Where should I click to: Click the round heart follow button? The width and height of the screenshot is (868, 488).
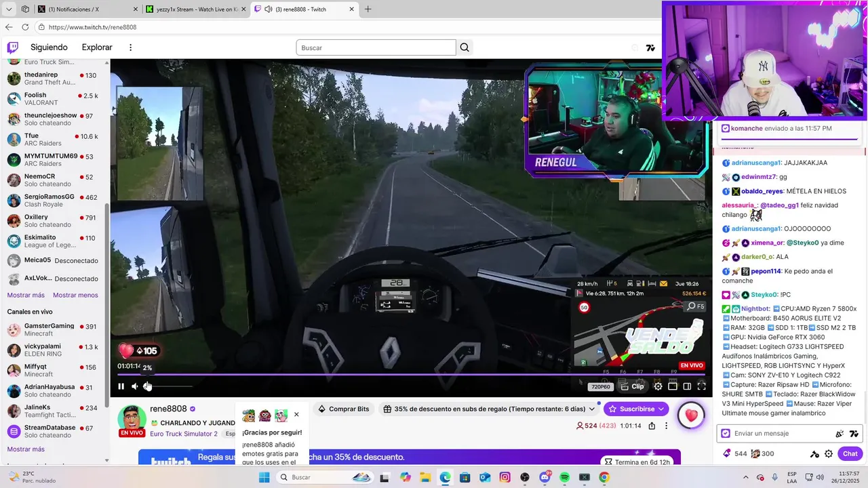pyautogui.click(x=691, y=415)
